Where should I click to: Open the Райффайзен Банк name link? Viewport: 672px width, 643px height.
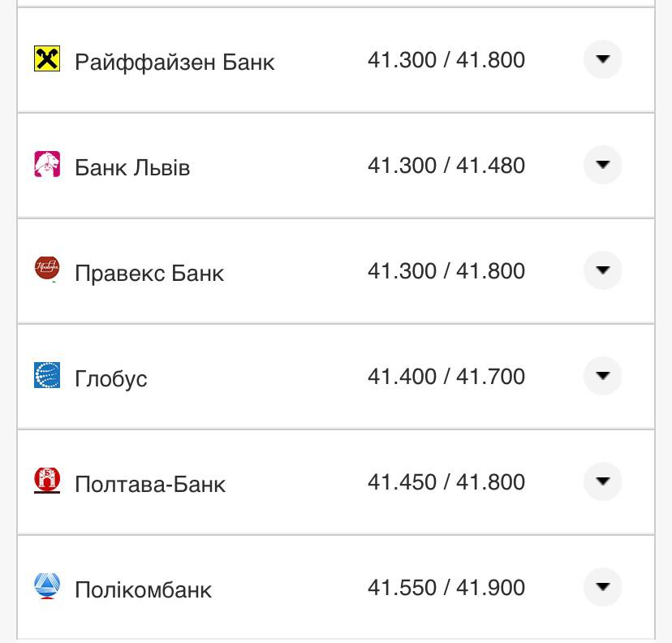click(174, 62)
